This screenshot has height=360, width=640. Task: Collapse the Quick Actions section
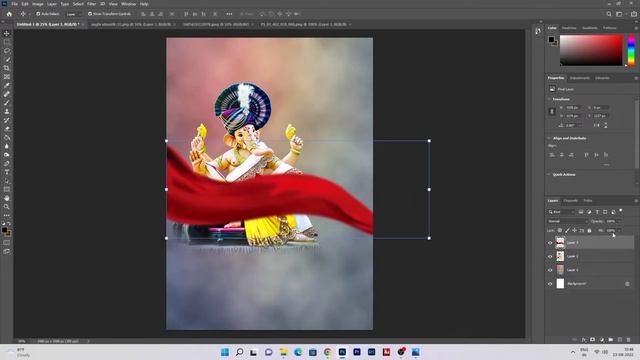[x=549, y=175]
